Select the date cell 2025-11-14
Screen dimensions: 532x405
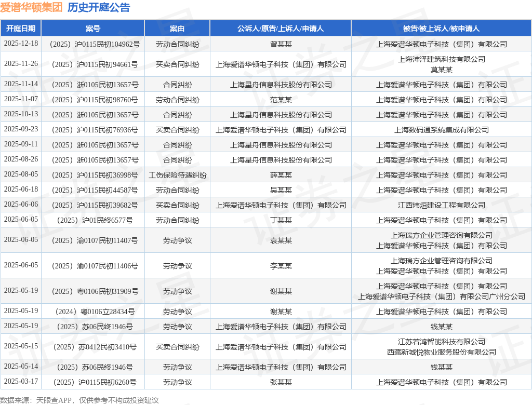pyautogui.click(x=21, y=84)
